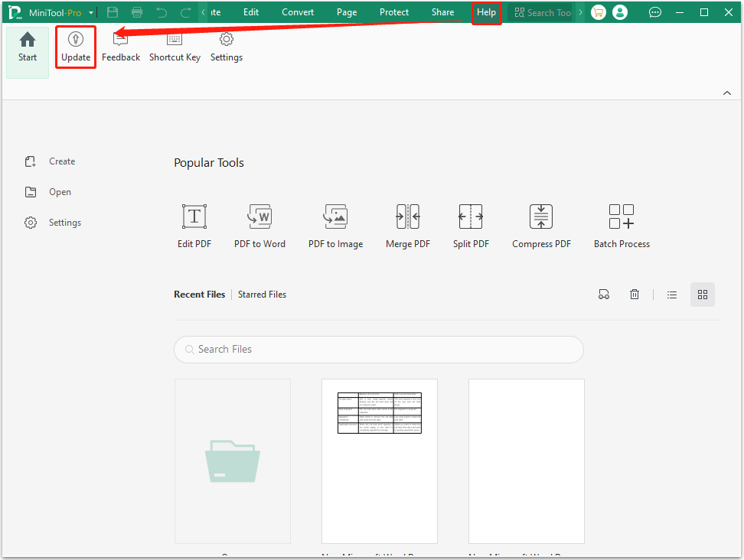
Task: Open the user account icon
Action: coord(620,11)
